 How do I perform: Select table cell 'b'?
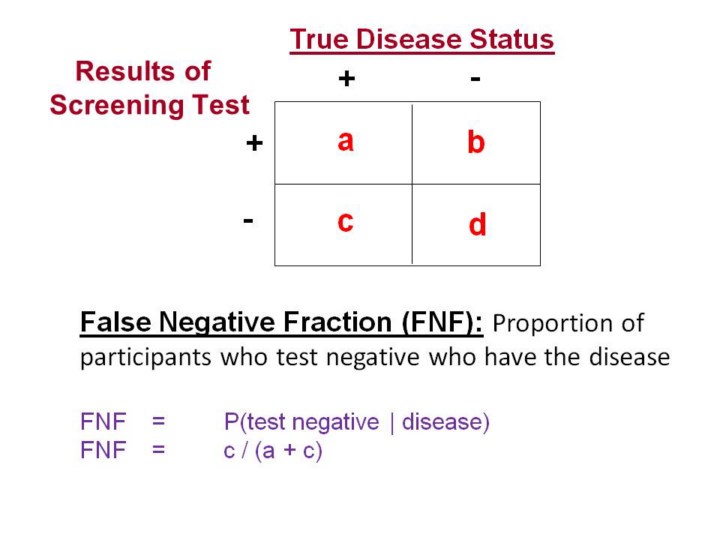click(x=476, y=143)
